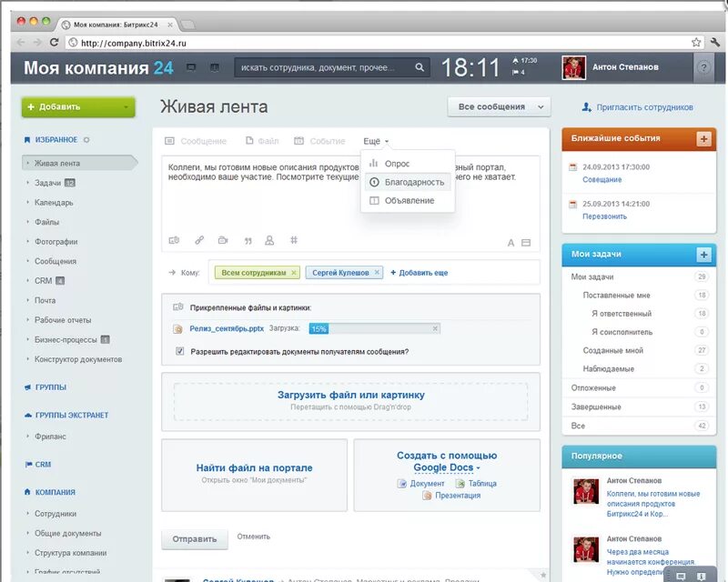Click plus icon in Ближайшие события panel
The width and height of the screenshot is (728, 582).
pos(703,139)
